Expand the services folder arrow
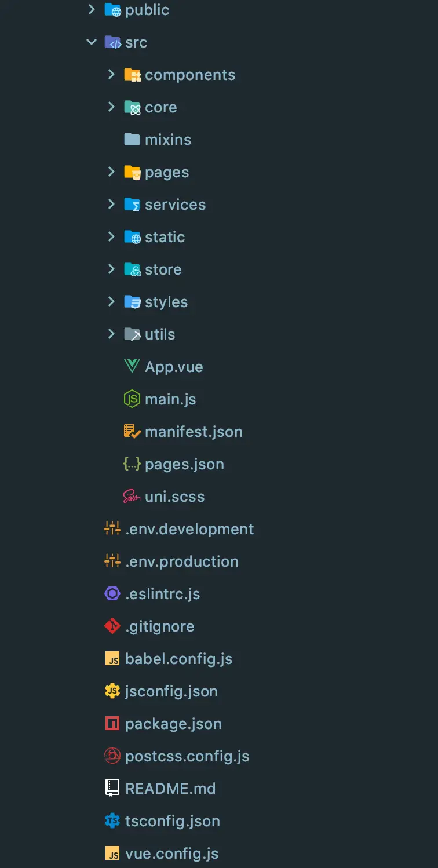438x868 pixels. (x=111, y=205)
